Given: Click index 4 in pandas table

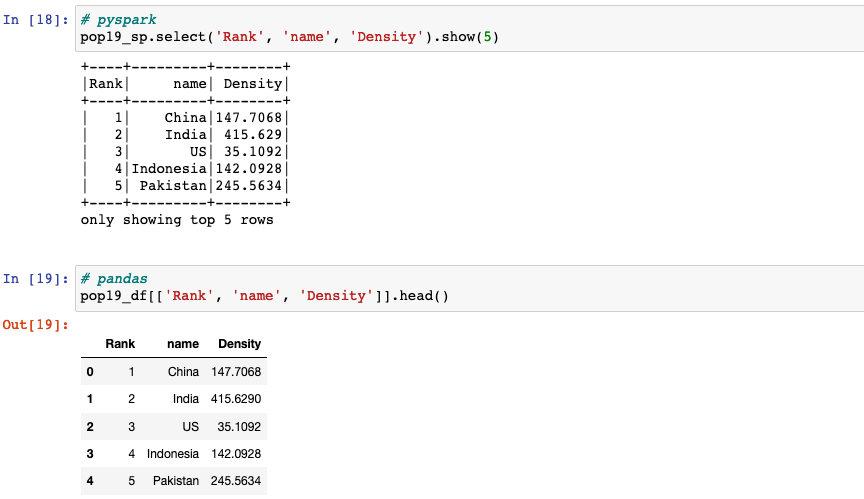Looking at the screenshot, I should pyautogui.click(x=90, y=481).
